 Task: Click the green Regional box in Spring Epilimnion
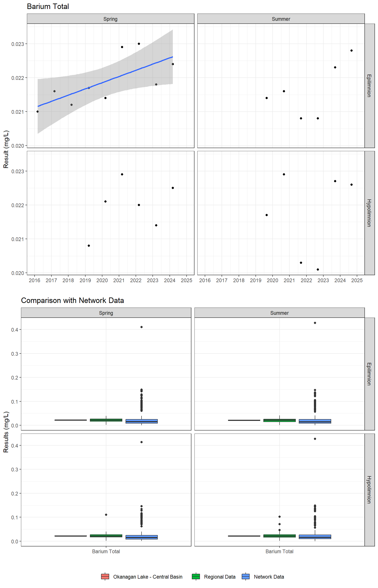point(106,420)
